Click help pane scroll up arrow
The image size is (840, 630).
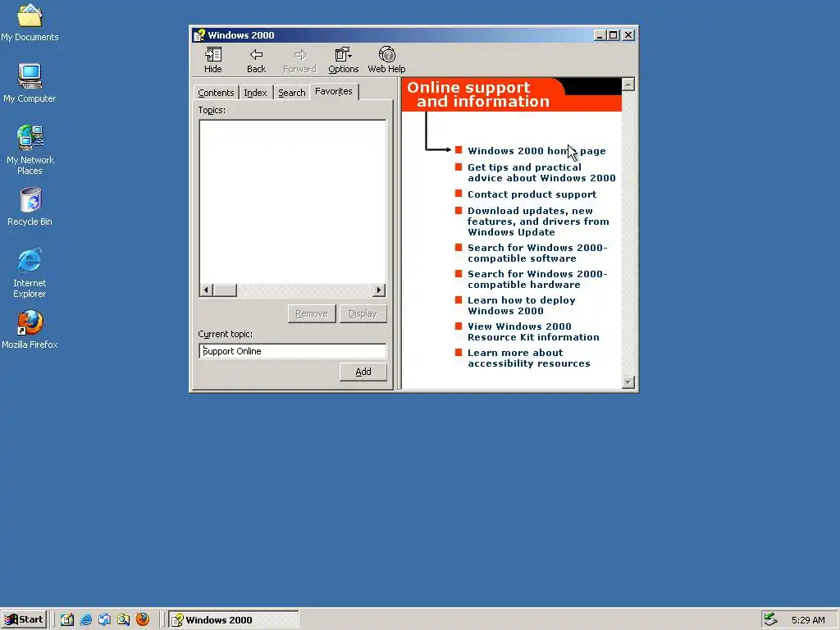pyautogui.click(x=628, y=84)
